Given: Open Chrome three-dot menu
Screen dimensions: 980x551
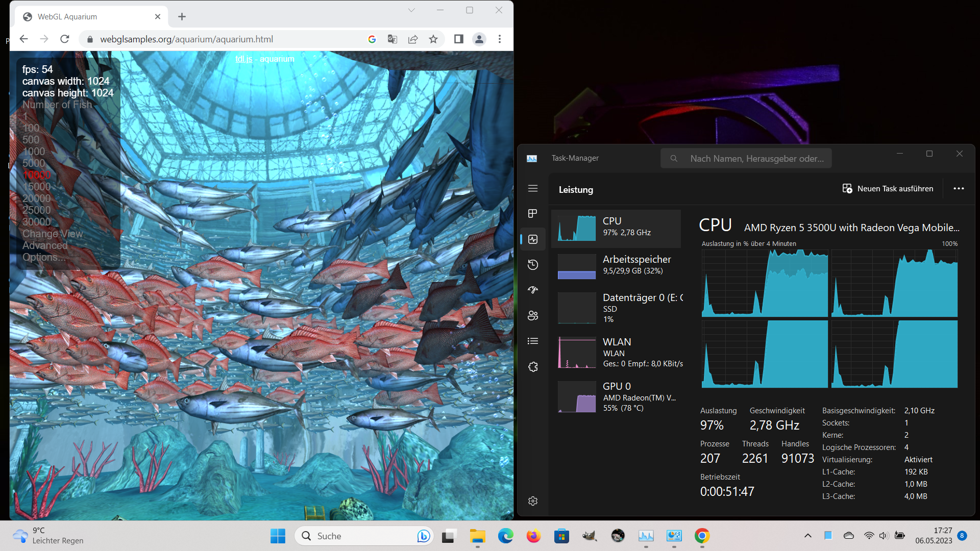Looking at the screenshot, I should pyautogui.click(x=500, y=39).
